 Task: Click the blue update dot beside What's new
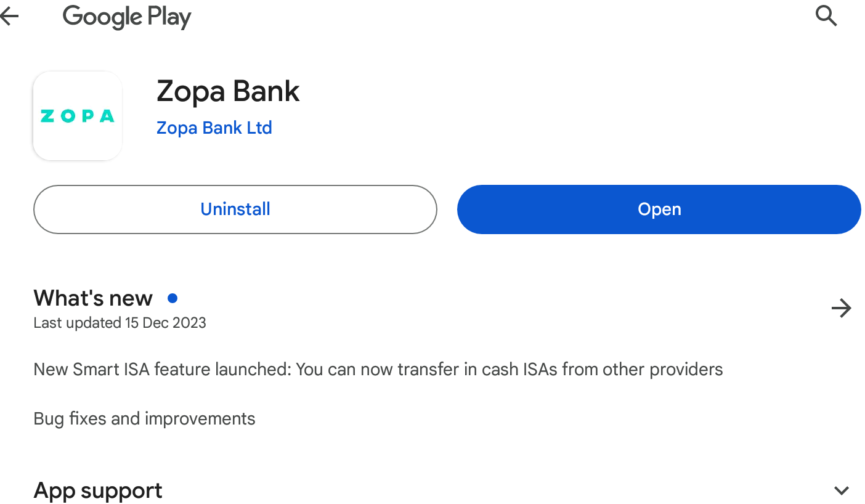(173, 298)
